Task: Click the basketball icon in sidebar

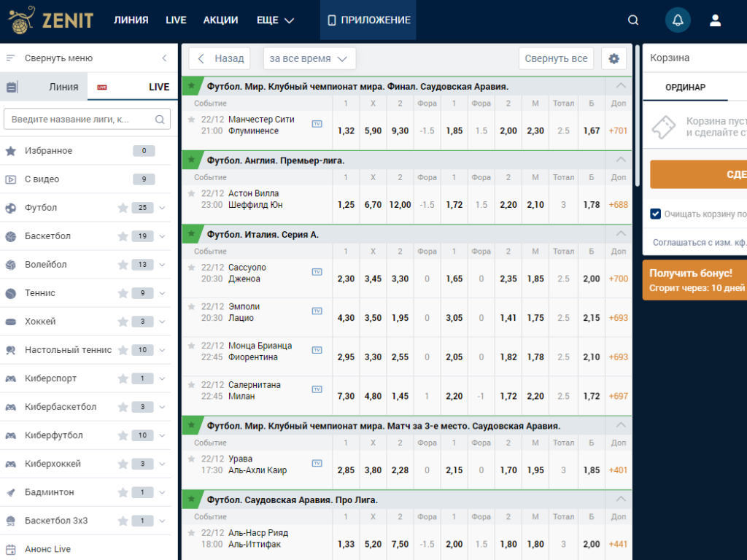Action: (x=10, y=236)
